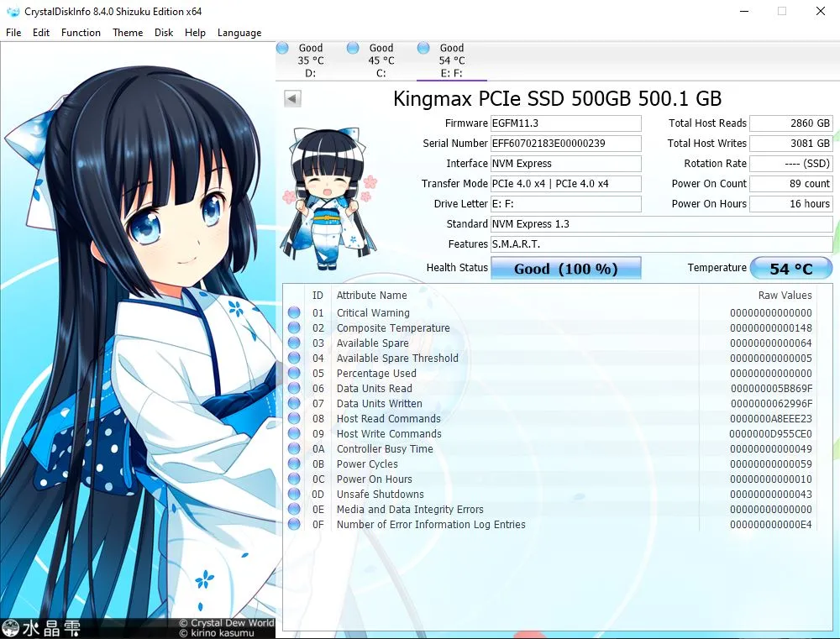Click the status orb for Host Write Commands

pyautogui.click(x=294, y=433)
